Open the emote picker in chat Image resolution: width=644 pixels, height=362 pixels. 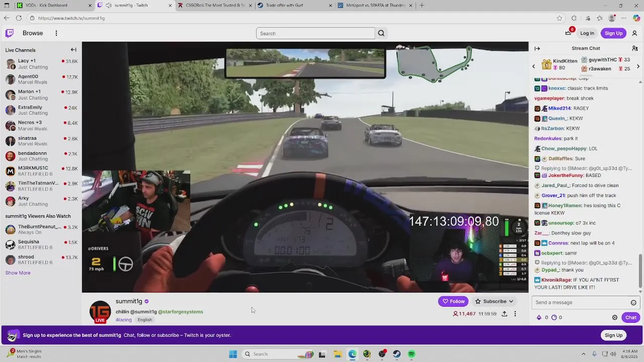point(633,303)
